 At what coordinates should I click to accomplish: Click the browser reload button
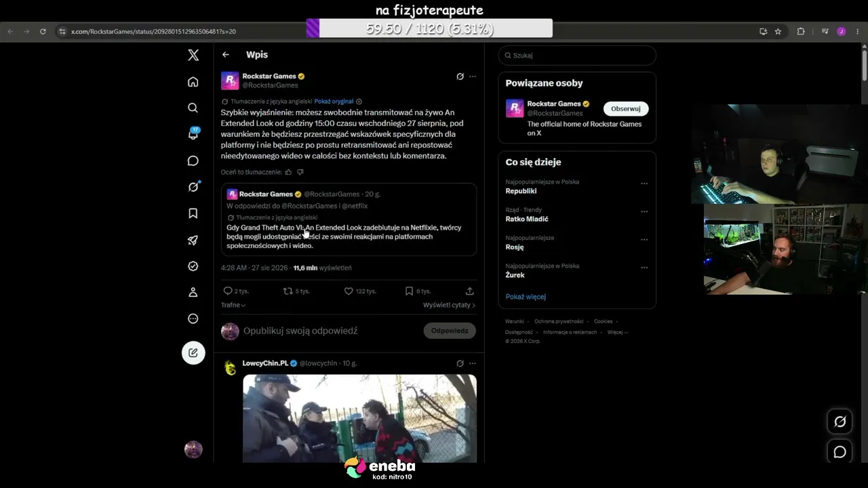click(43, 31)
